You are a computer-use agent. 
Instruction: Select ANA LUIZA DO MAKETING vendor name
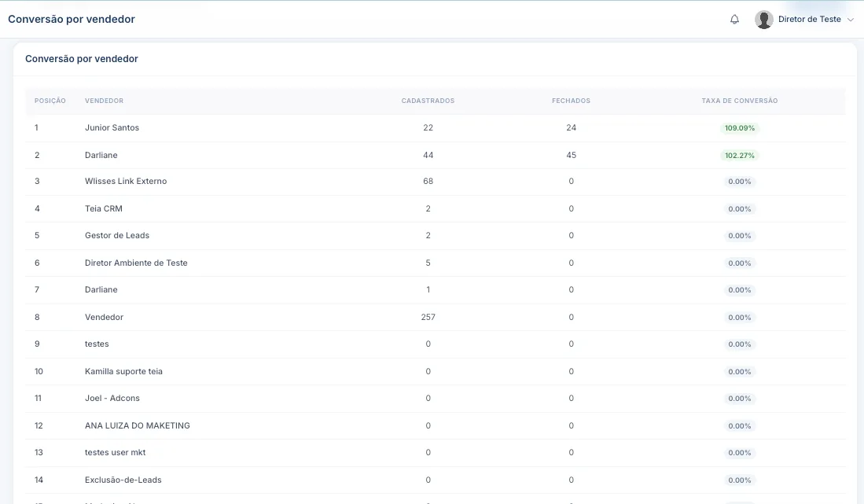[138, 426]
